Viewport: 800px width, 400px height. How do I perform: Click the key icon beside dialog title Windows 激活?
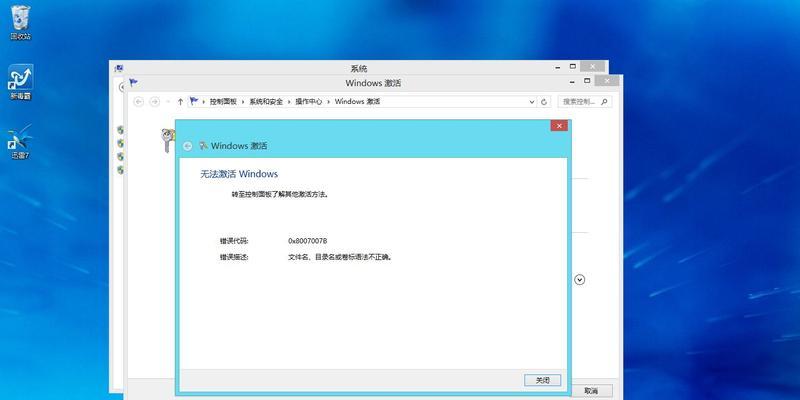203,145
